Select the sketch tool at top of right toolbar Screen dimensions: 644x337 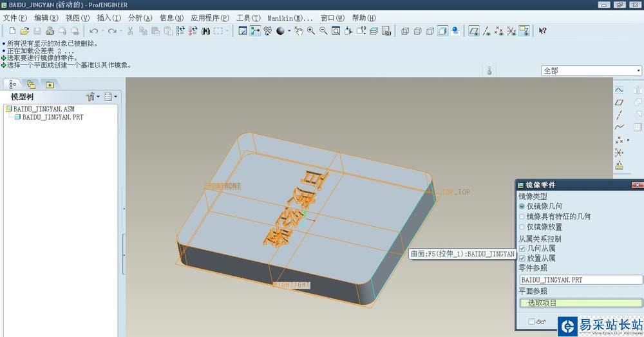pos(620,90)
